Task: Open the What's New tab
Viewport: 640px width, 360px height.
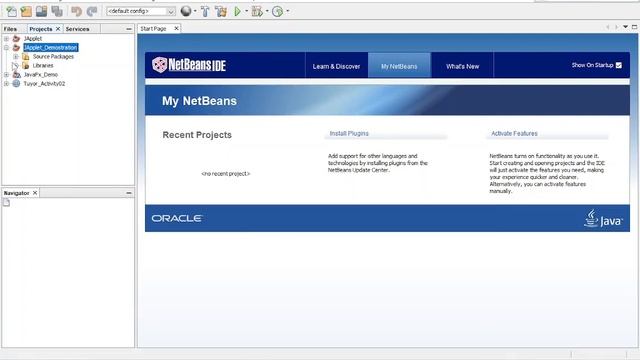Action: (x=462, y=66)
